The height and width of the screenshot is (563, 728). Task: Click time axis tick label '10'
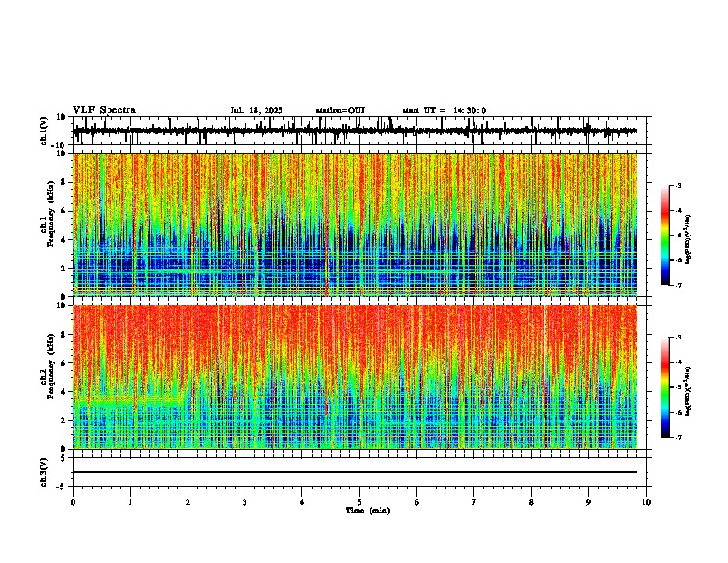646,502
